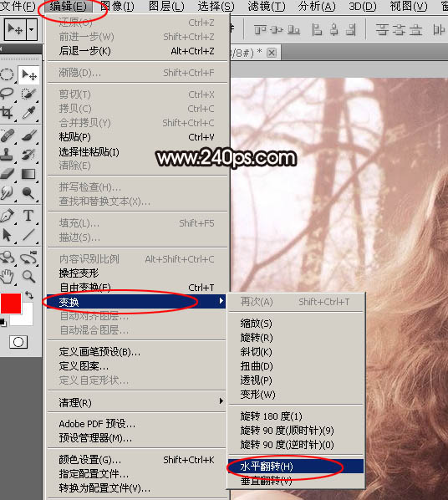Select the Clone Stamp tool
Viewport: 448px width, 500px height.
click(7, 155)
